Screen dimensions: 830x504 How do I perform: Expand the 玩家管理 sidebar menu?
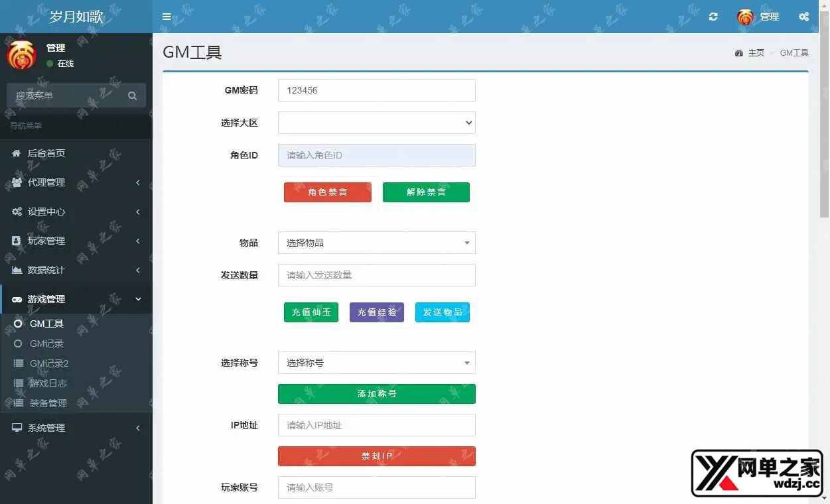(x=76, y=241)
